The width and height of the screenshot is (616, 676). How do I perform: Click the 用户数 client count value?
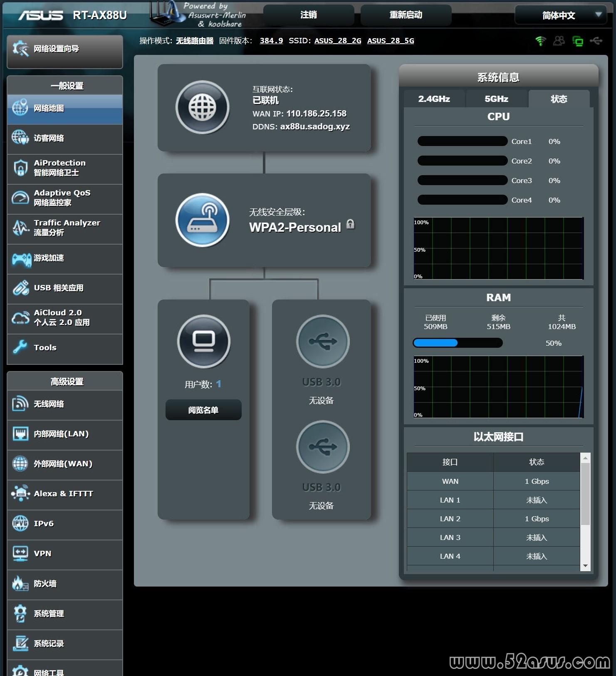pos(219,384)
